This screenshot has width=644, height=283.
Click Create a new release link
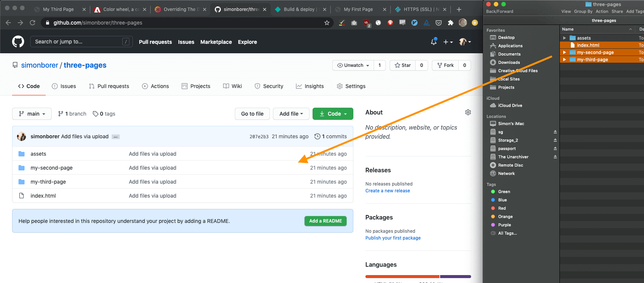click(x=388, y=191)
